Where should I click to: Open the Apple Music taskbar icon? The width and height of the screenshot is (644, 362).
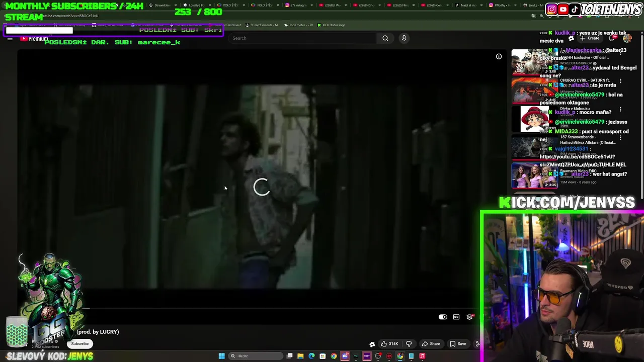tap(422, 356)
